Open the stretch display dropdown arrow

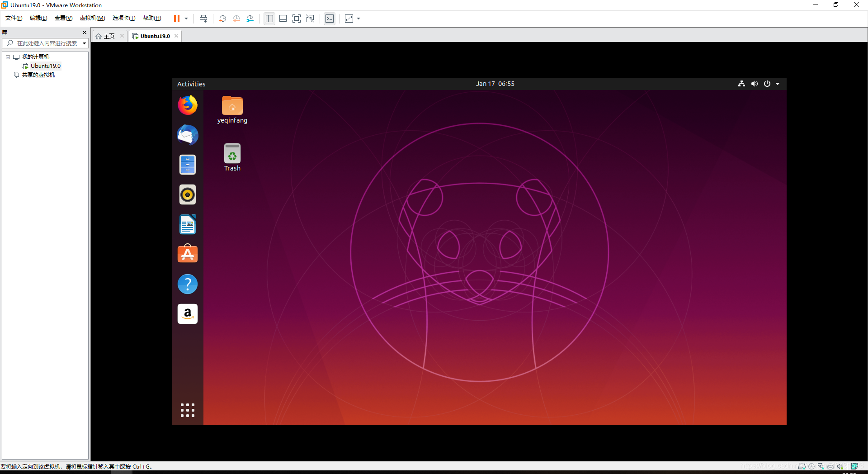(x=359, y=19)
